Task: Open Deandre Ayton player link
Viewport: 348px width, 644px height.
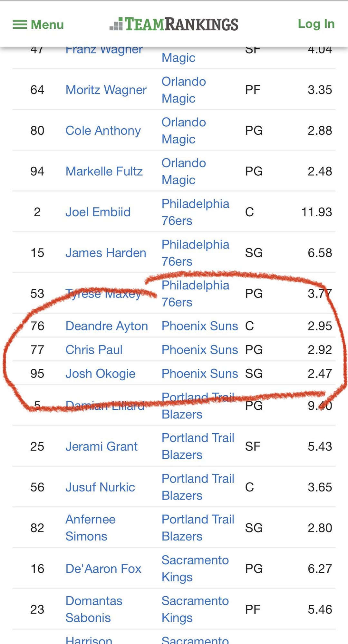Action: pyautogui.click(x=107, y=326)
